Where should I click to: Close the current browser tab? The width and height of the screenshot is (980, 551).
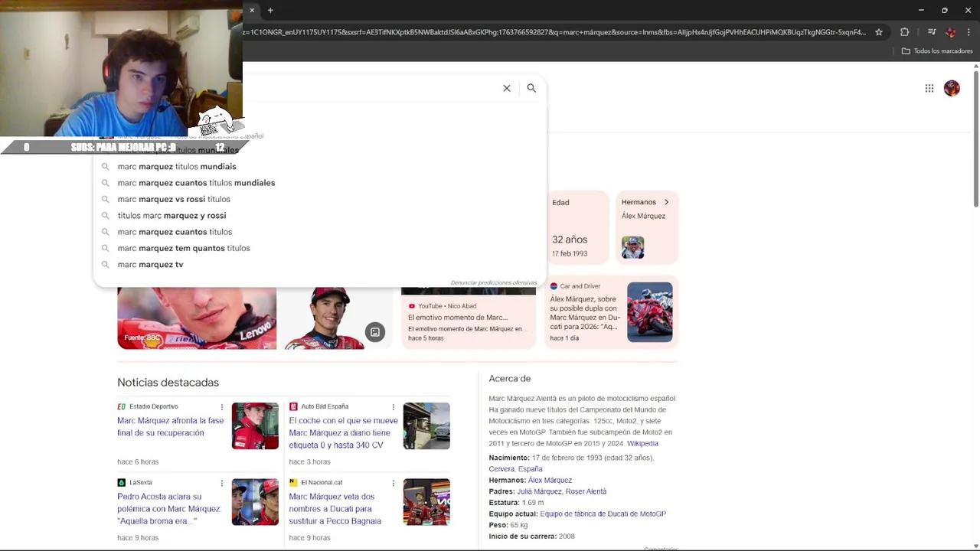[x=252, y=10]
